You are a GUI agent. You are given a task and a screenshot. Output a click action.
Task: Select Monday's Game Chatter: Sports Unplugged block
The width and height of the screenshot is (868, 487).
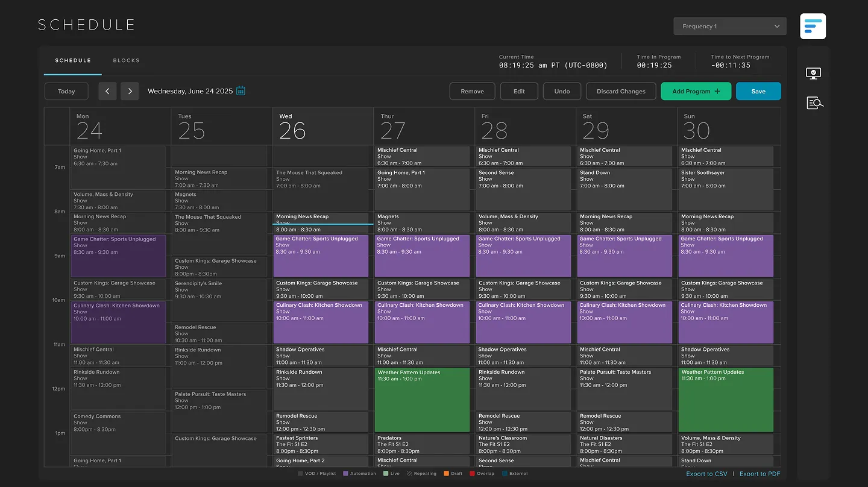118,256
